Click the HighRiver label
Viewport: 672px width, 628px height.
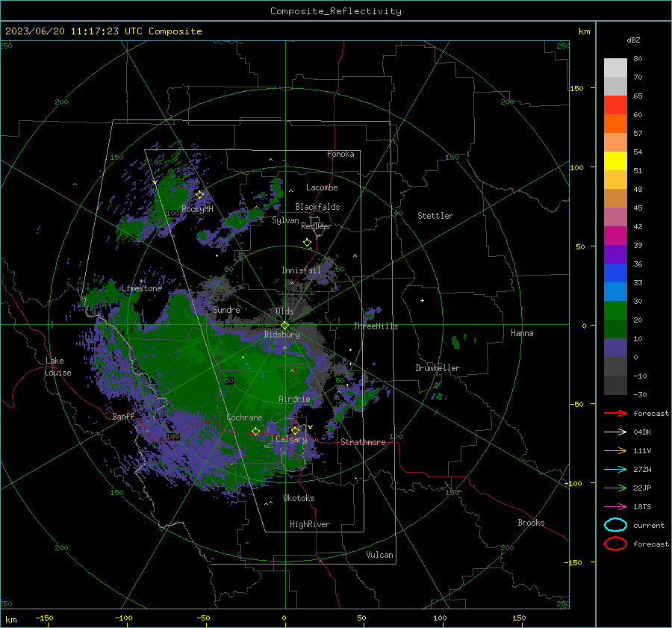(x=310, y=524)
